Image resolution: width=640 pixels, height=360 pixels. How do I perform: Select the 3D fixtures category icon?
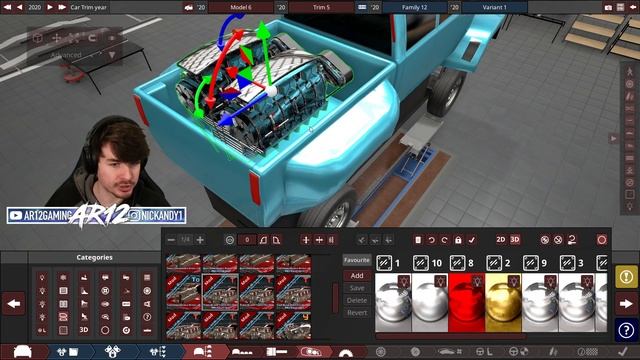(84, 329)
